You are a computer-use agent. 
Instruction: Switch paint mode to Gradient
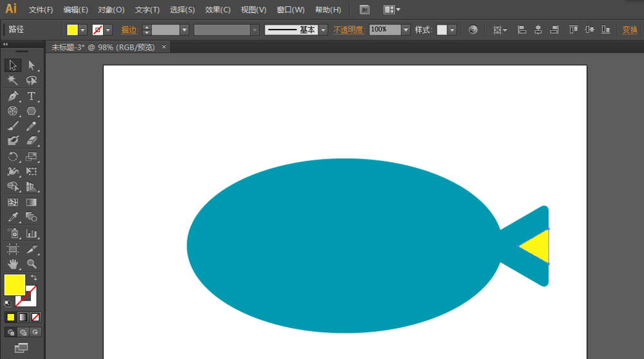click(x=23, y=317)
